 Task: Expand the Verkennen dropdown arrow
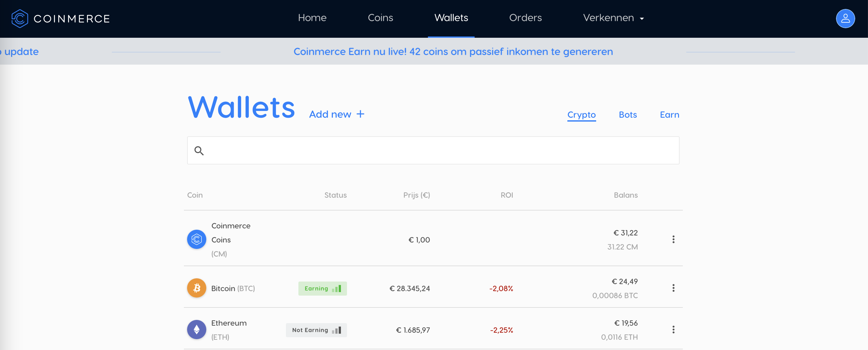642,19
